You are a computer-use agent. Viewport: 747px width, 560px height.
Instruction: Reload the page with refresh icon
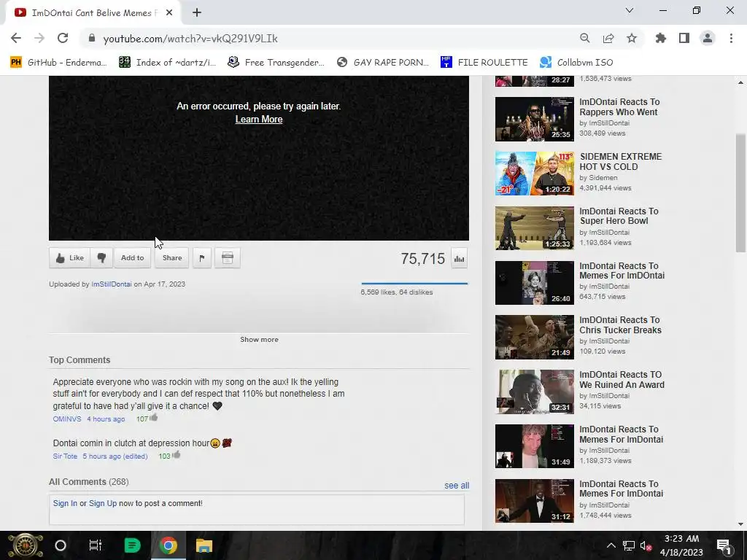63,38
